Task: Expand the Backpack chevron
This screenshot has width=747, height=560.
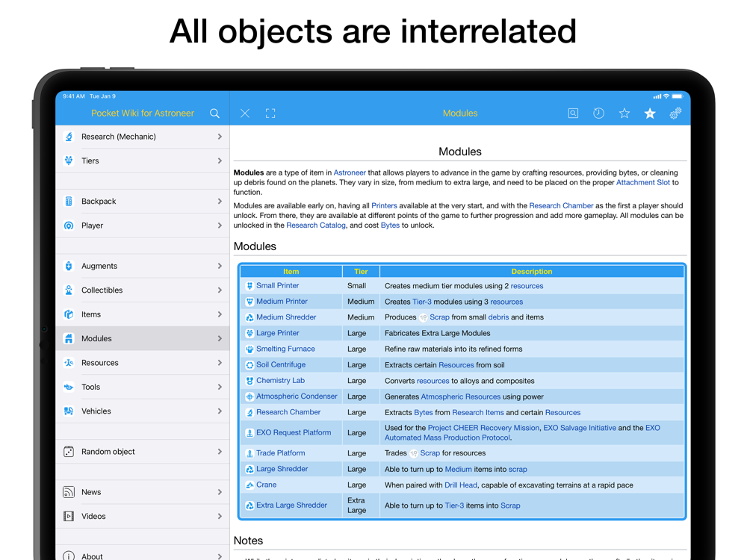Action: tap(220, 202)
